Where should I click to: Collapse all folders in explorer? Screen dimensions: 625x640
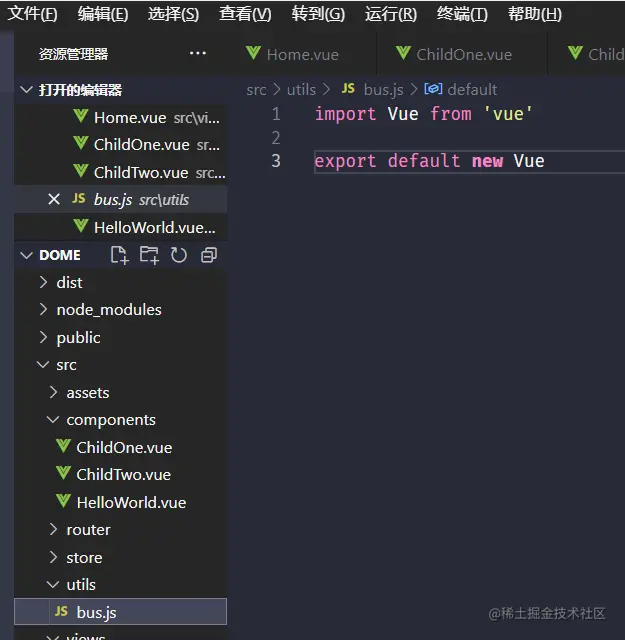pyautogui.click(x=209, y=255)
